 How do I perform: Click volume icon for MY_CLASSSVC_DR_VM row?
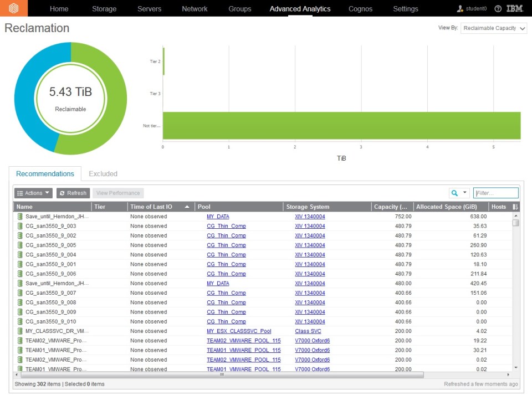coord(20,331)
